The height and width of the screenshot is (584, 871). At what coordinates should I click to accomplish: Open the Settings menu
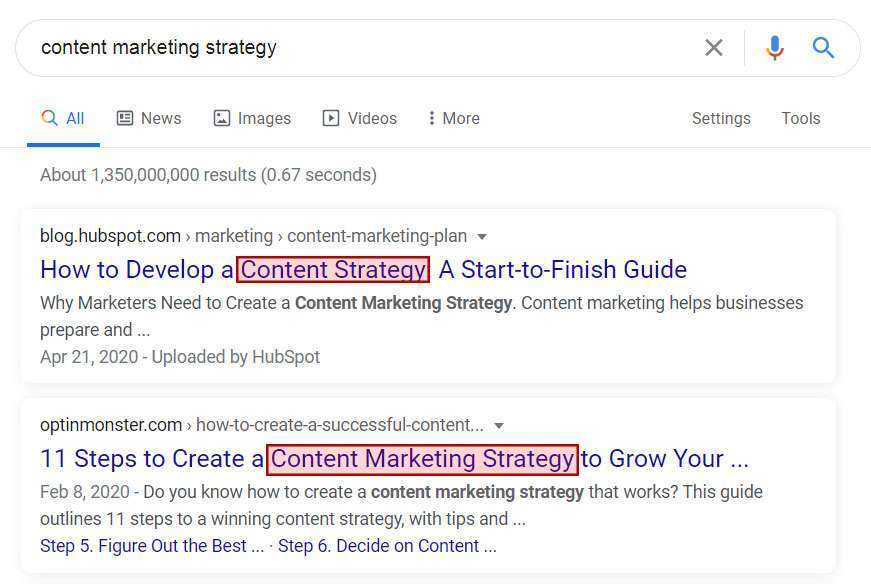pos(721,118)
